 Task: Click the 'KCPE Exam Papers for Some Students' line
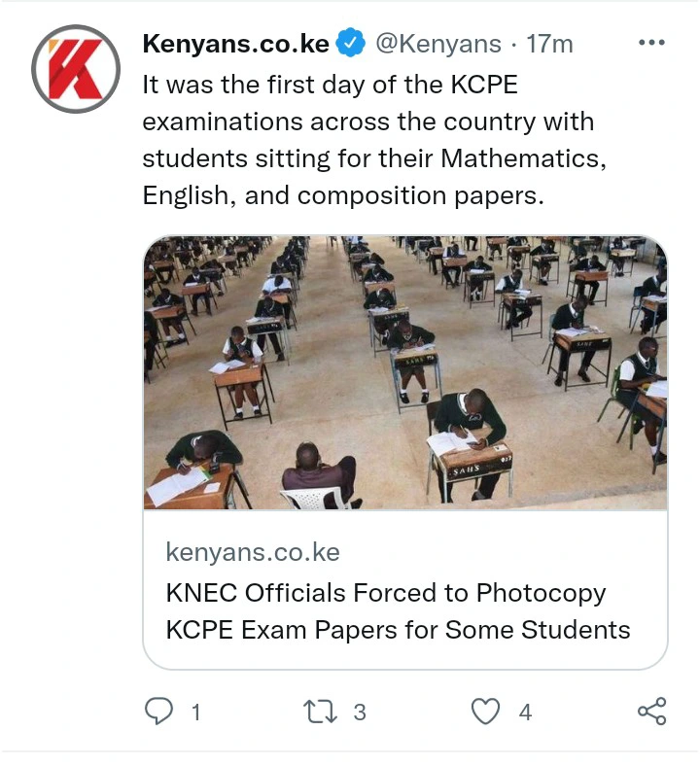point(398,629)
